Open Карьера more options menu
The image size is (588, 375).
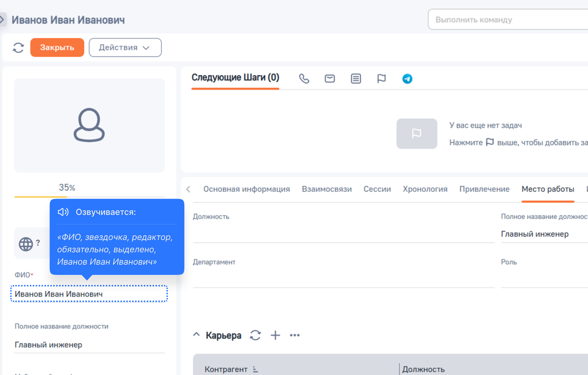click(x=295, y=335)
